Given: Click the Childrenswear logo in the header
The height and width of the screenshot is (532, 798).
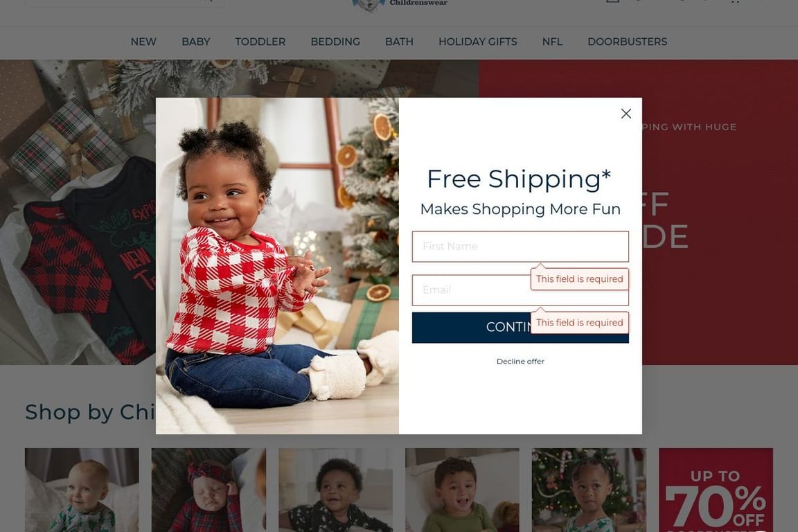Looking at the screenshot, I should click(x=400, y=5).
